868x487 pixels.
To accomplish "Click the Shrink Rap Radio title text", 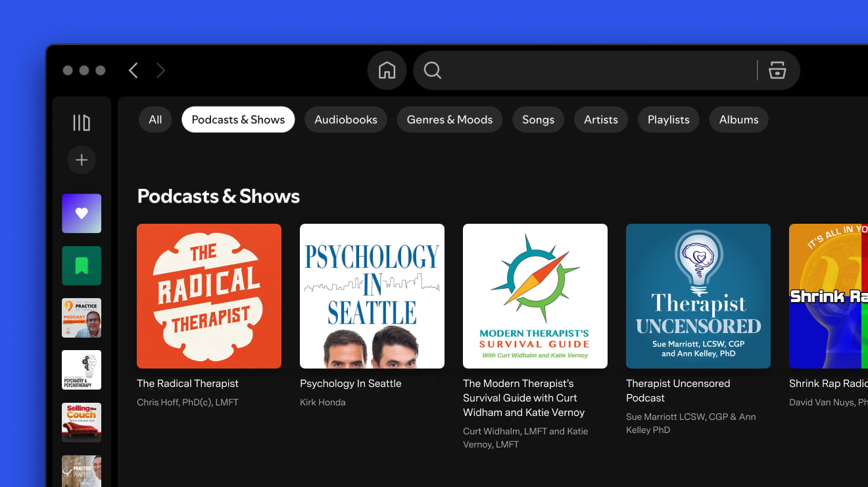I will [829, 384].
